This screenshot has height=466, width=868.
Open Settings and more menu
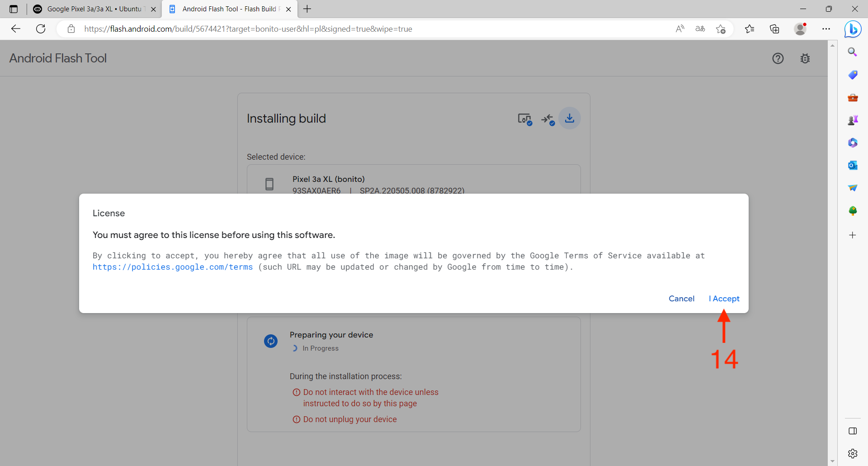click(826, 29)
